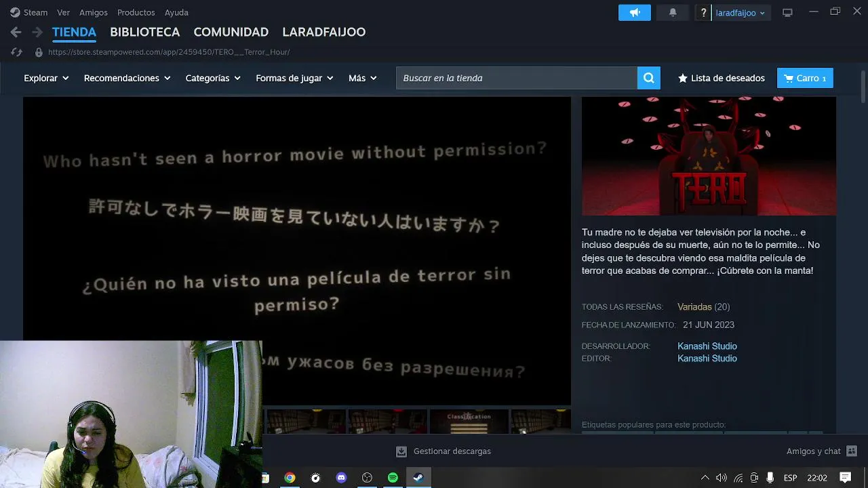The image size is (868, 488).
Task: Open Gestionar descargas
Action: click(x=443, y=451)
